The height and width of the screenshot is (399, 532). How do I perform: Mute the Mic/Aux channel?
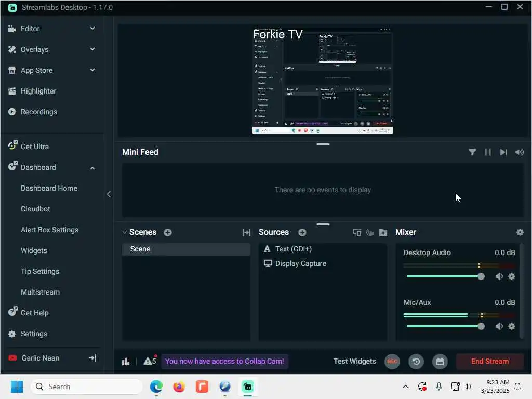[499, 326]
